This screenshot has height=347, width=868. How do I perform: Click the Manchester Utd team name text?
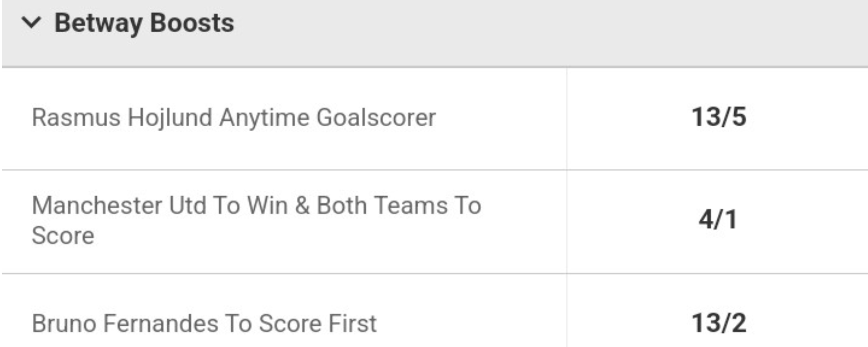pyautogui.click(x=119, y=206)
